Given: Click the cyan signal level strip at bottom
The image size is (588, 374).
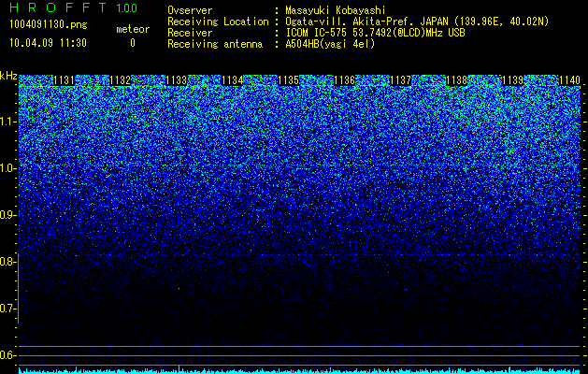Looking at the screenshot, I should coord(300,370).
